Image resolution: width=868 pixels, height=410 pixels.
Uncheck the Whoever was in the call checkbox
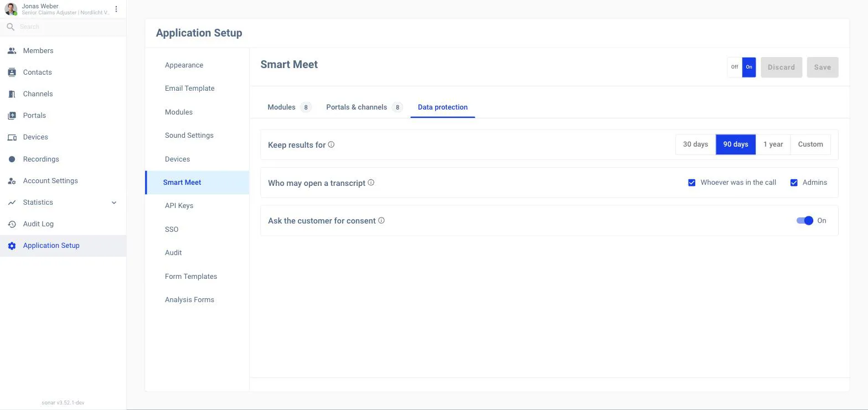coord(691,183)
